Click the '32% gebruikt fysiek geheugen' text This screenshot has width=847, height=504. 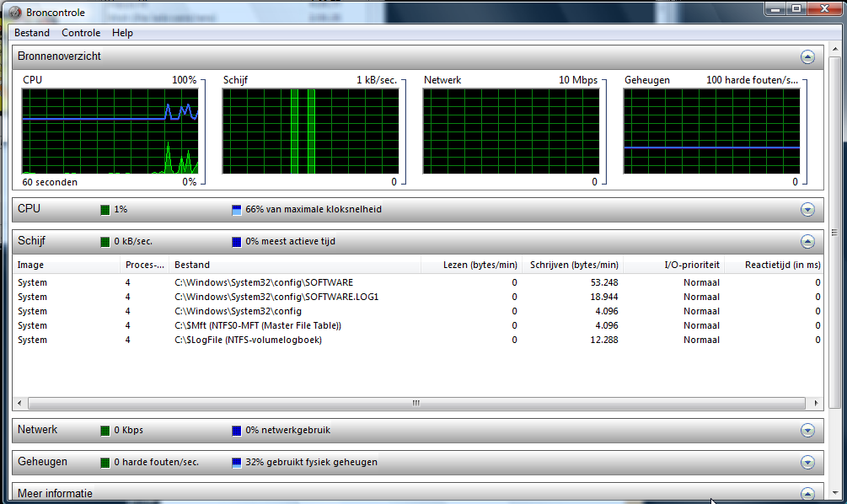click(x=311, y=463)
